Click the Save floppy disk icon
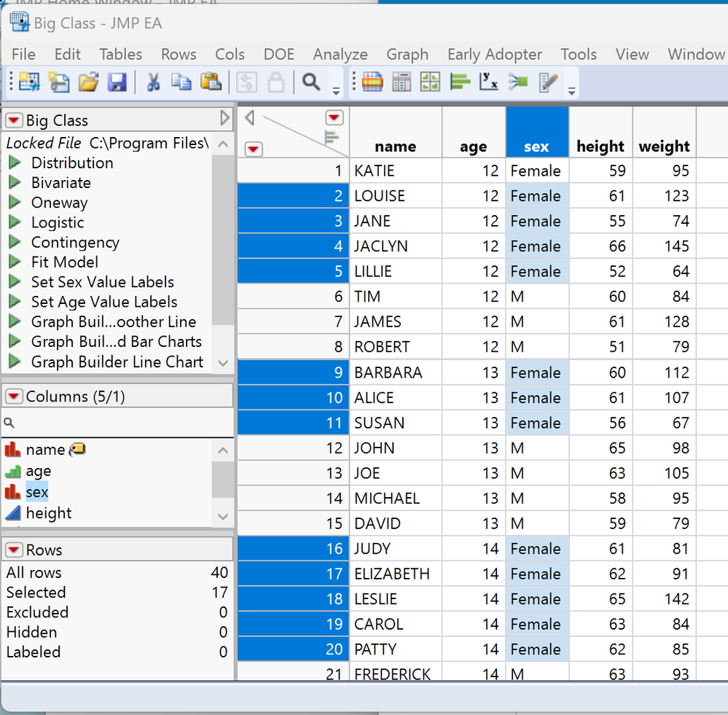Screen dimensions: 728x715 (x=117, y=82)
